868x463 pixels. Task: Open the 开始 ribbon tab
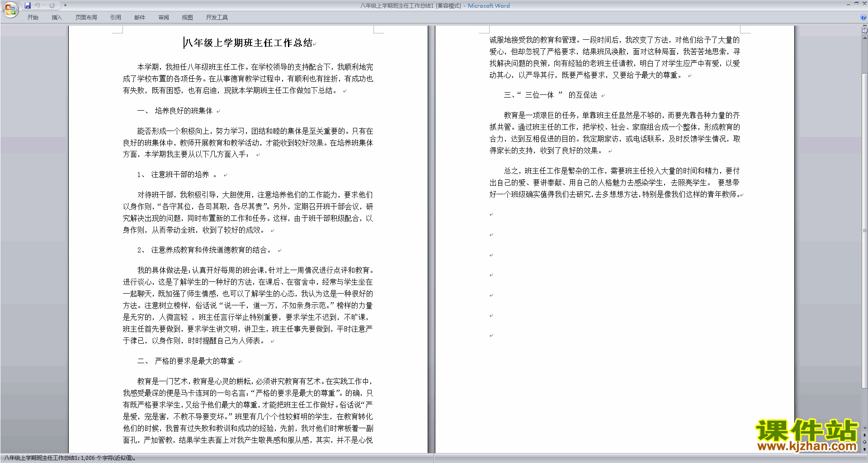[x=33, y=18]
